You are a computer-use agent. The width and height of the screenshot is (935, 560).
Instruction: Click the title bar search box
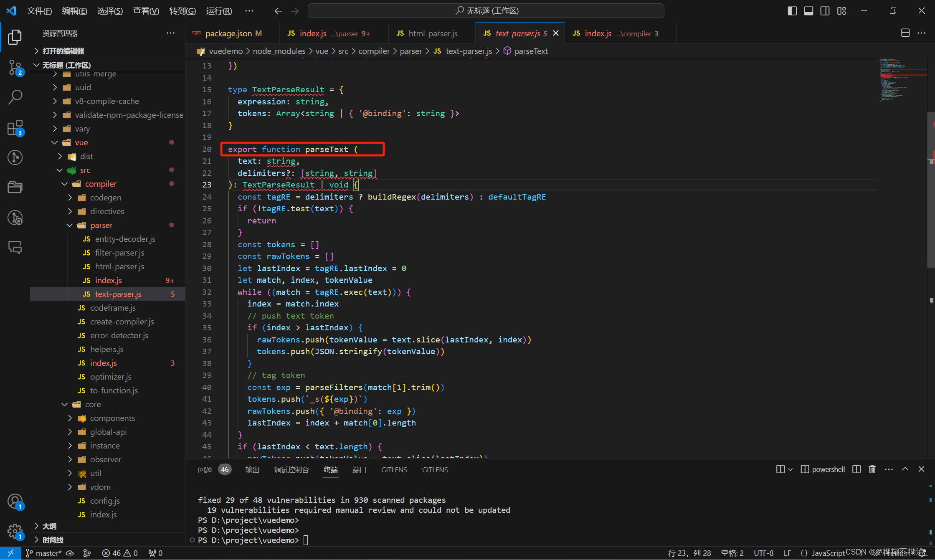tap(486, 11)
